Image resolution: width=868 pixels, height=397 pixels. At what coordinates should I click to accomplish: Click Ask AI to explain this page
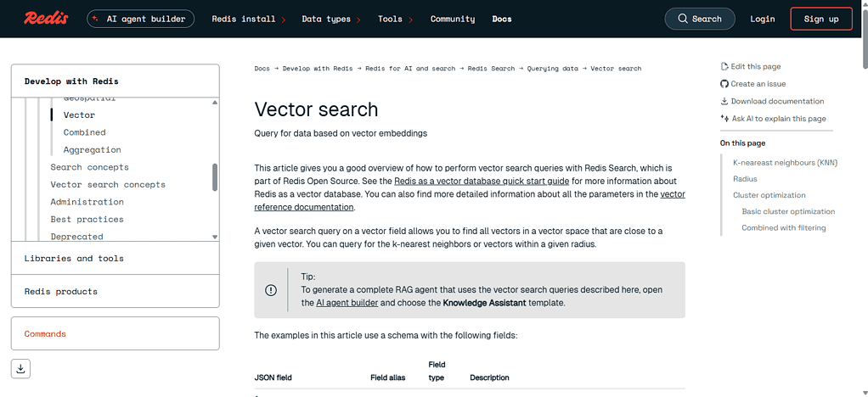779,118
